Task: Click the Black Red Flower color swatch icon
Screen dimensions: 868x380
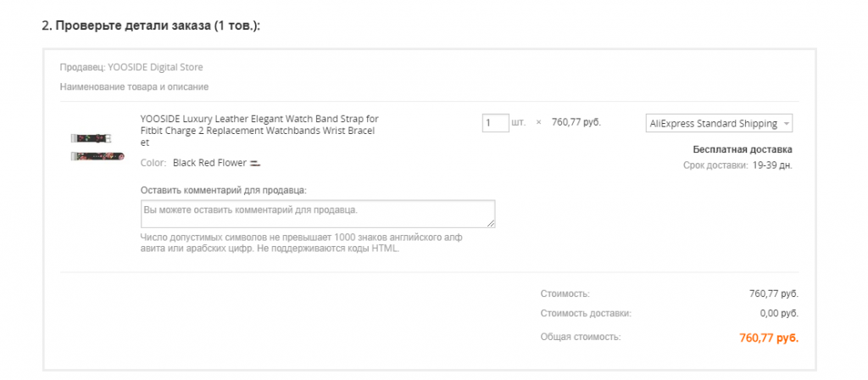Action: click(x=255, y=163)
